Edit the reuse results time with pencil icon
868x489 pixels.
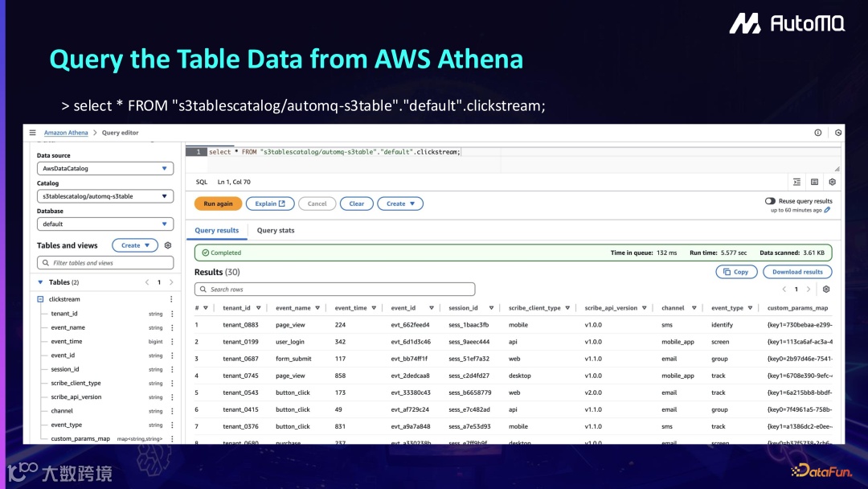[x=828, y=210]
